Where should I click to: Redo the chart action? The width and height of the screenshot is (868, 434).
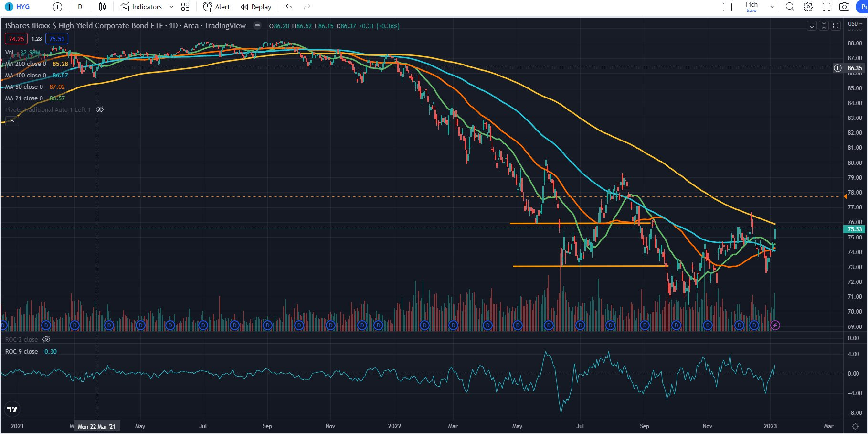point(307,7)
